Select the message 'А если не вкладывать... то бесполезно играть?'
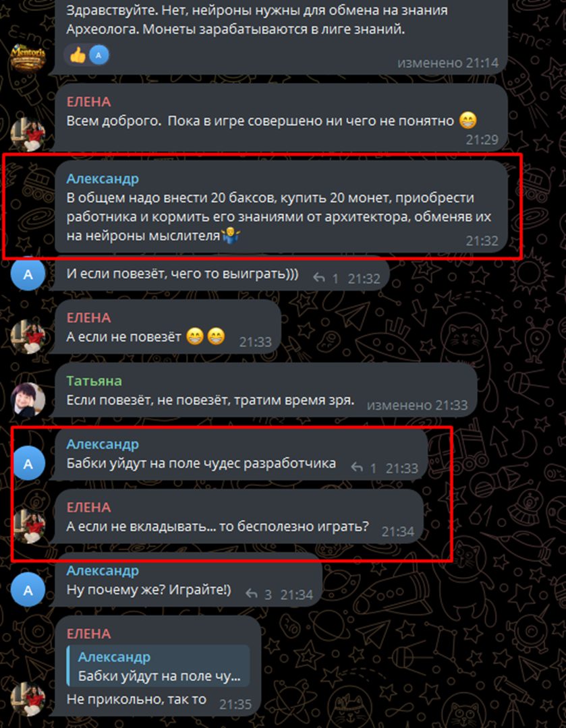 coord(217,526)
